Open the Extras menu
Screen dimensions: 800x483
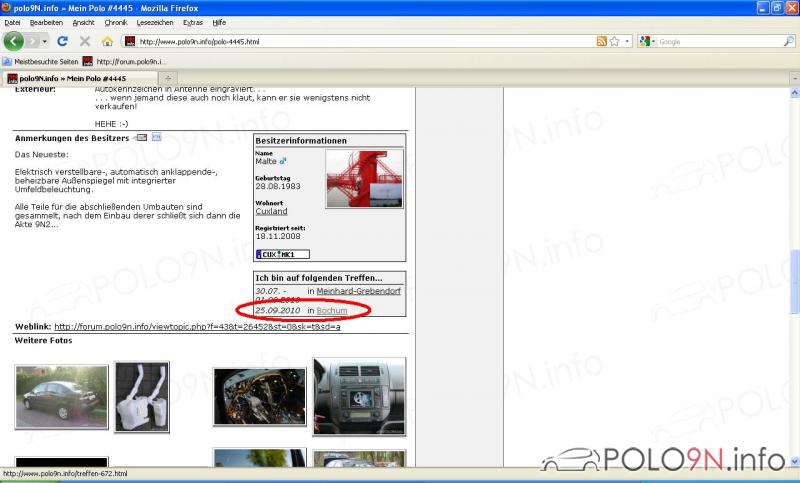[x=192, y=22]
